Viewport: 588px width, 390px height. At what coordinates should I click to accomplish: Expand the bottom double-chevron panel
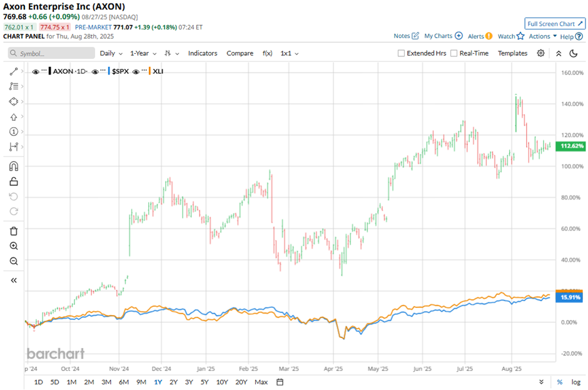(541, 382)
